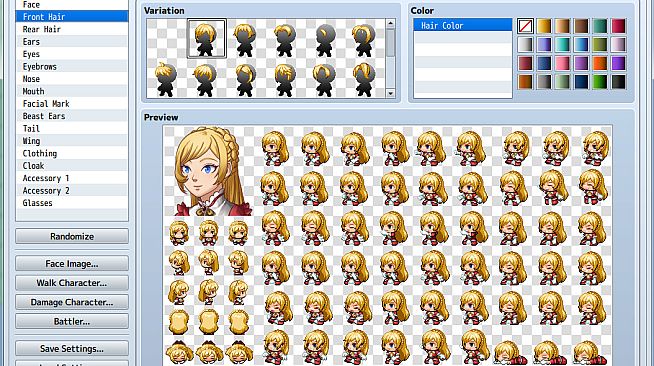Viewport: 654px width, 366px height.
Task: Open the Eyes part category
Action: coord(72,54)
